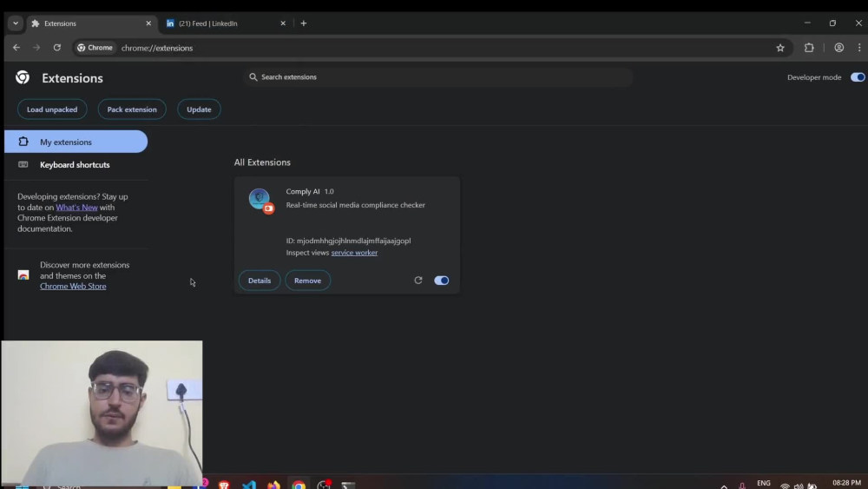The width and height of the screenshot is (868, 489).
Task: Open the tab search dropdown arrow
Action: pos(16,23)
